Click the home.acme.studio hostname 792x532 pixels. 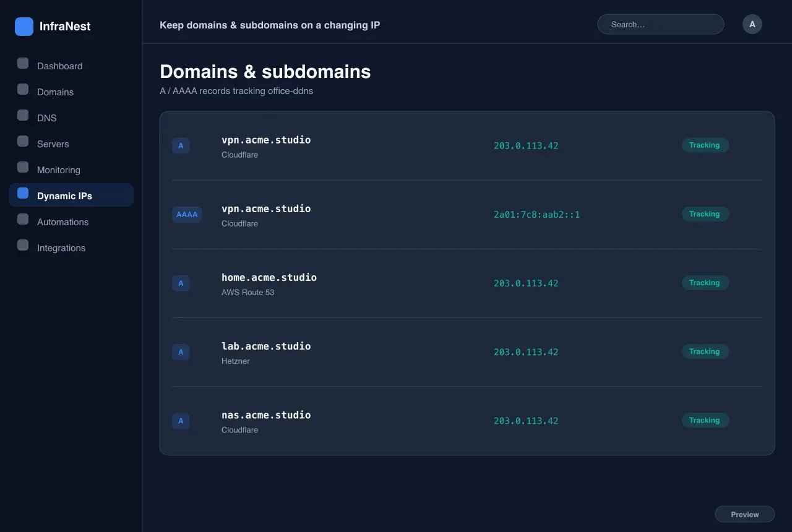pos(269,277)
